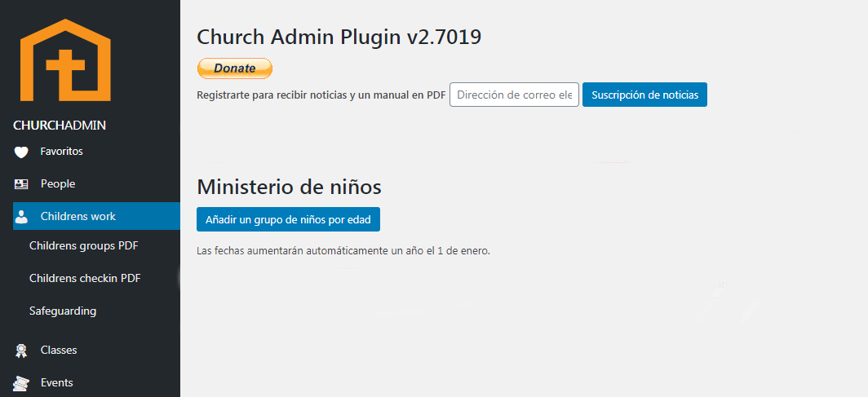Click the Church Admin Plugin v2.7019 heading
Viewport: 868px width, 397px height.
click(x=339, y=37)
